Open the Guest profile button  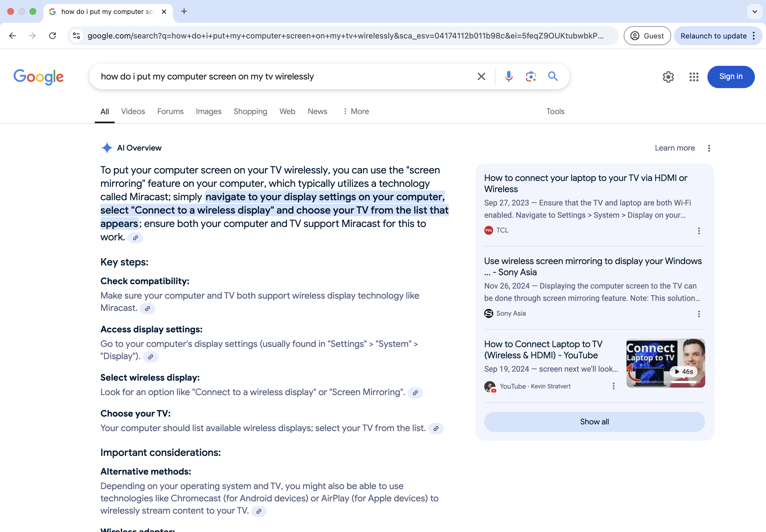(647, 36)
